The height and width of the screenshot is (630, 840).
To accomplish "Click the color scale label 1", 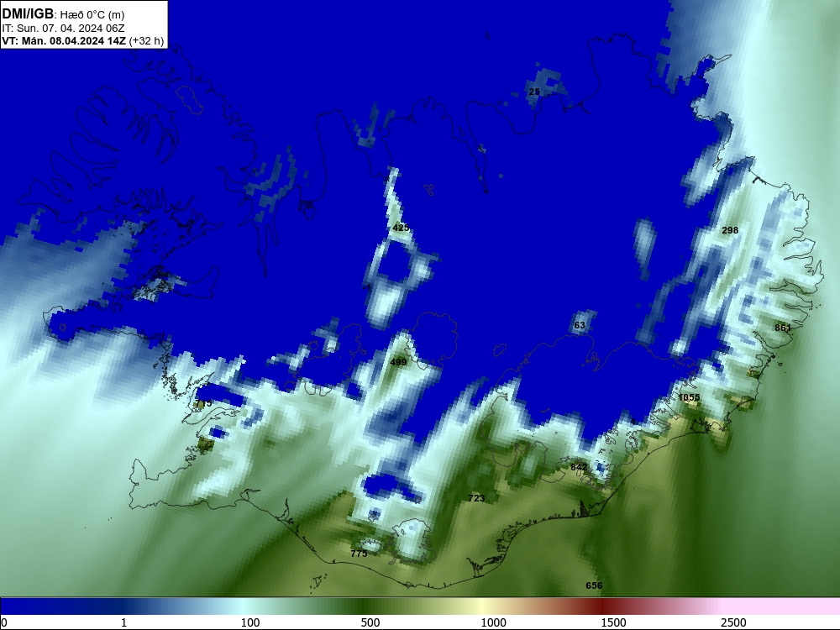I will click(x=123, y=622).
